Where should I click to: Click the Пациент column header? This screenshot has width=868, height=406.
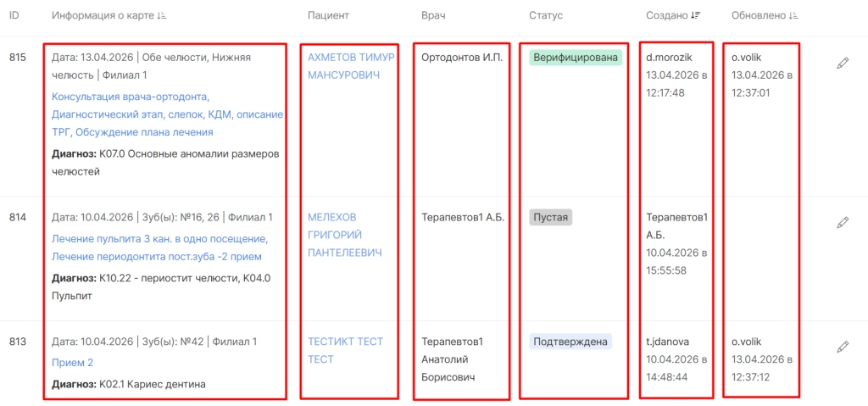pyautogui.click(x=328, y=16)
